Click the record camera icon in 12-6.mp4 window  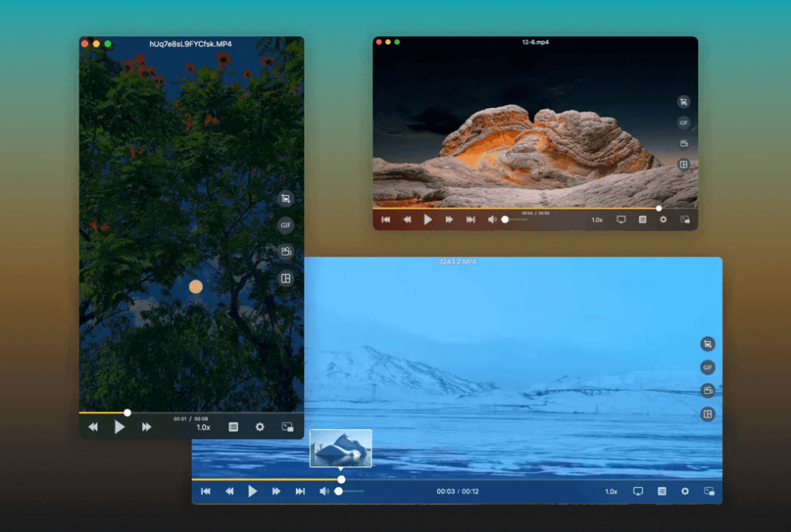[684, 144]
